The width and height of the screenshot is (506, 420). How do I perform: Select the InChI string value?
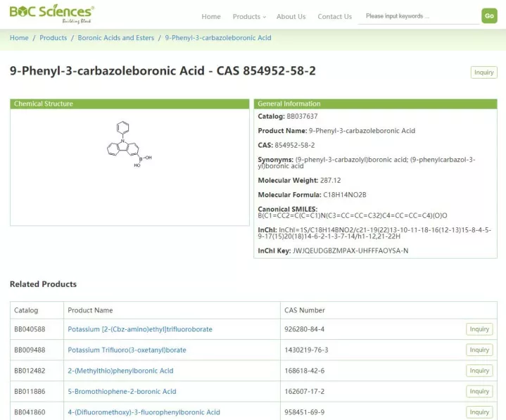coord(374,233)
